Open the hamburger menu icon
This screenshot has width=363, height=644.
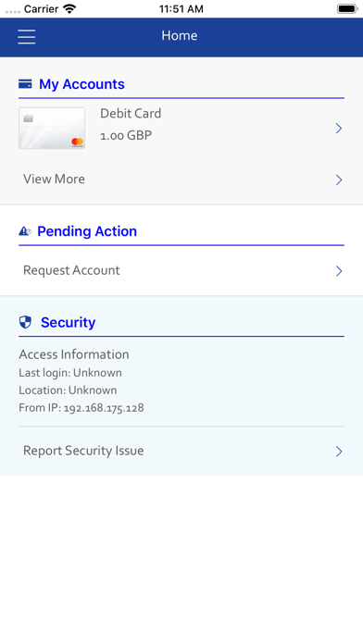[x=26, y=36]
